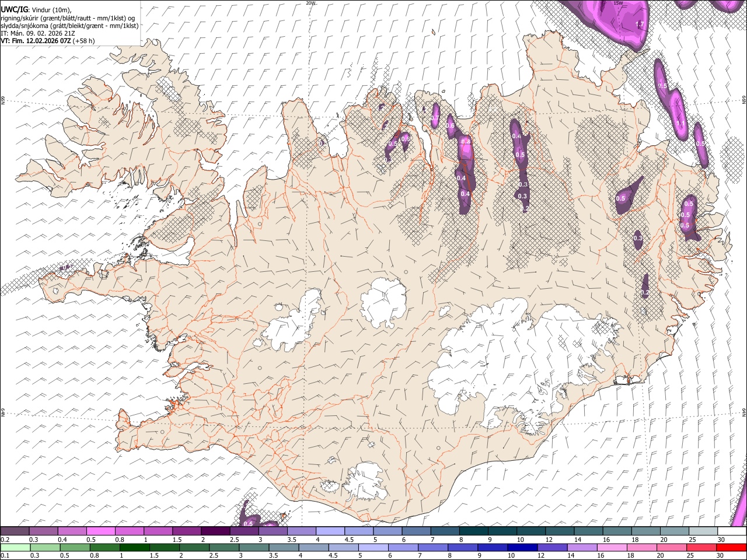Screen dimensions: 747x560
Task: Click the pale green 0.1–0.3 legend swatch
Action: point(15,548)
